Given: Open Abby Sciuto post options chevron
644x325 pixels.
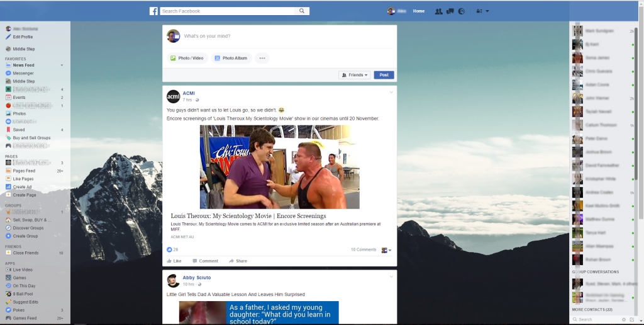Looking at the screenshot, I should [391, 277].
